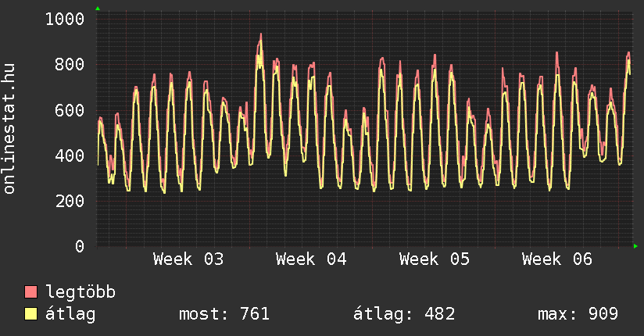
Task: Click the most: 761 statistic
Action: coord(224,314)
